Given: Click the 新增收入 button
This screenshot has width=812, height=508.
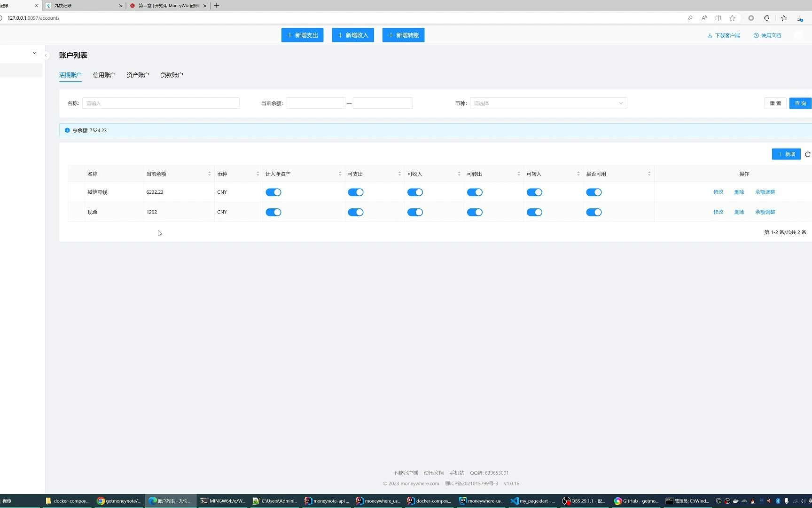Looking at the screenshot, I should tap(353, 35).
